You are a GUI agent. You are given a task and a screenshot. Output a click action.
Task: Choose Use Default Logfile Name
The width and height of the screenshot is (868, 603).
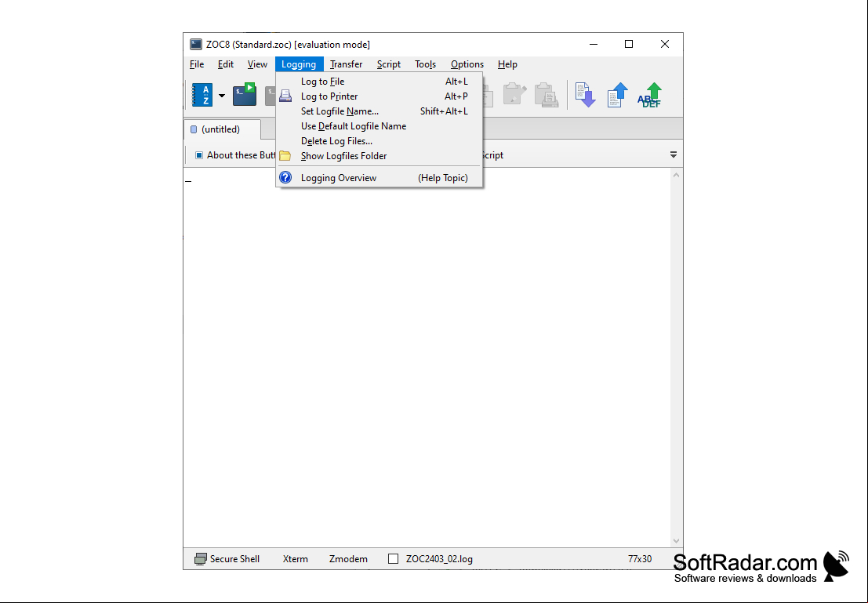380,126
